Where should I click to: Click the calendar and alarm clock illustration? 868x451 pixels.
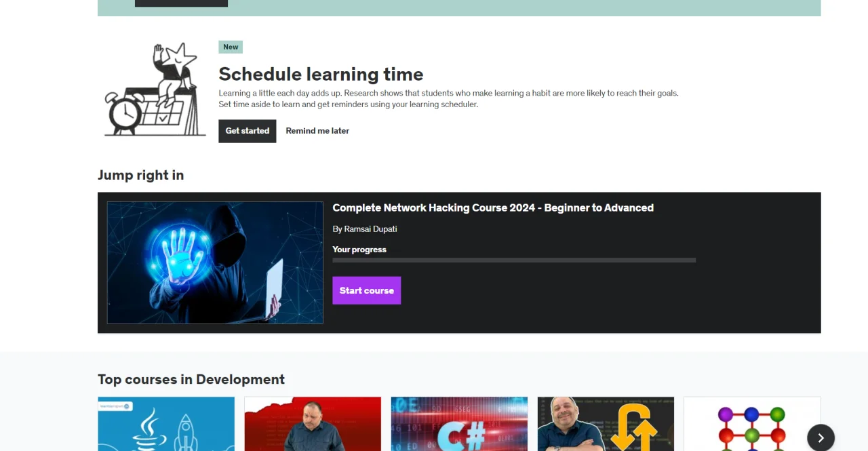point(155,90)
